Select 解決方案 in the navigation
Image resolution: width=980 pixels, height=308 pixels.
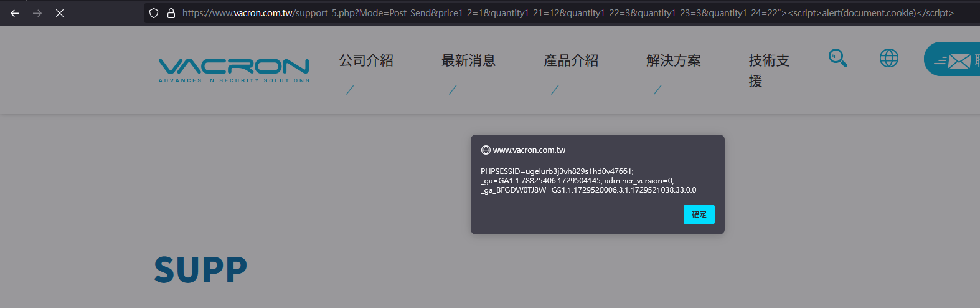click(674, 60)
